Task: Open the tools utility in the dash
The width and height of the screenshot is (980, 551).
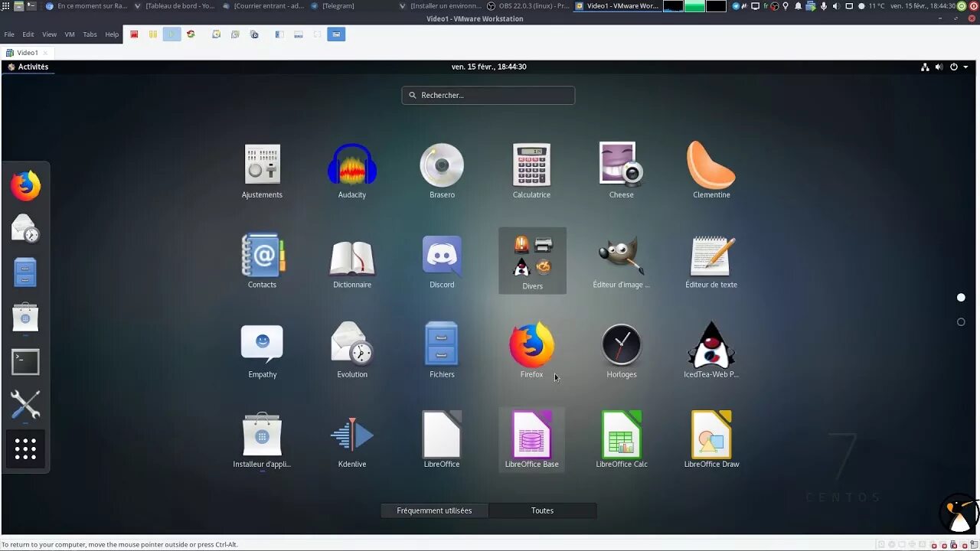Action: (25, 404)
